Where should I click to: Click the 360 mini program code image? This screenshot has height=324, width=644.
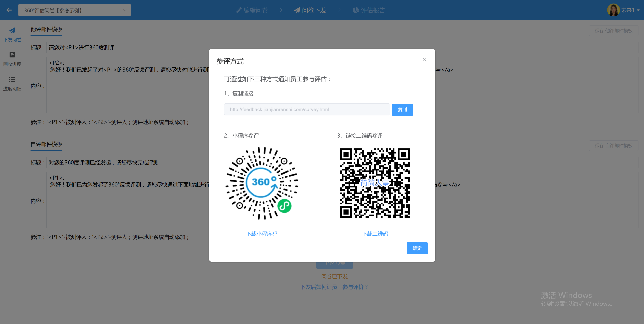coord(261,183)
